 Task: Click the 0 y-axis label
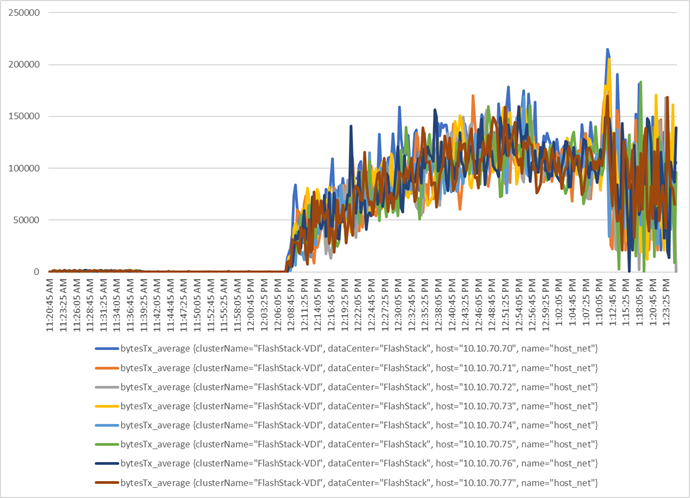coord(37,272)
